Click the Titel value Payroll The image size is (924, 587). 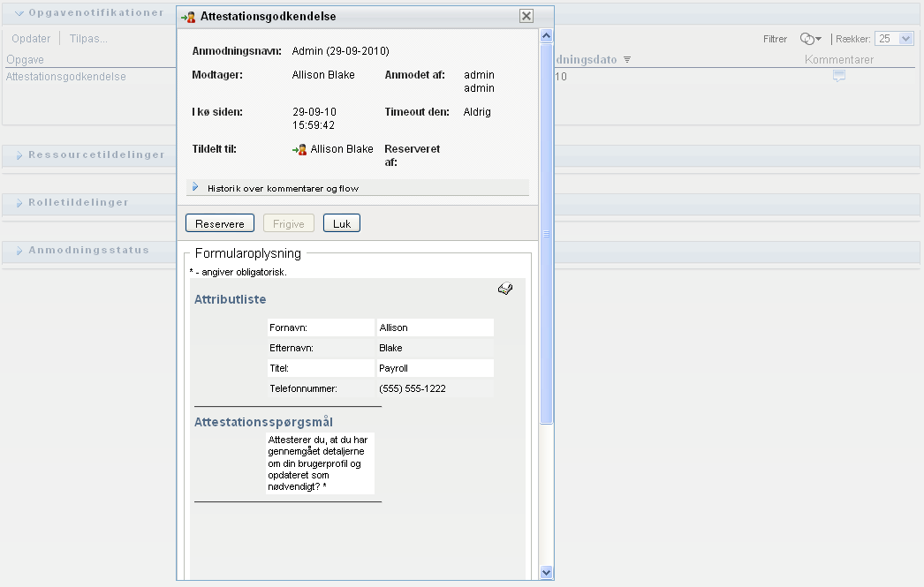(394, 369)
